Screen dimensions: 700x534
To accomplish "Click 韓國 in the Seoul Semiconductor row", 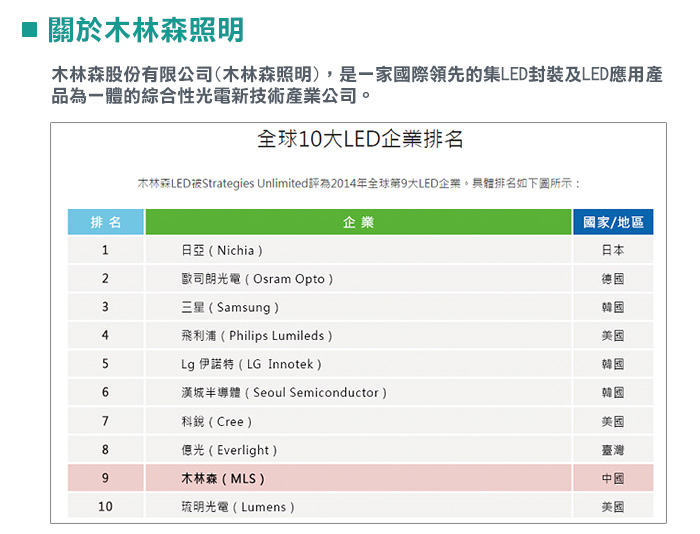I will tap(613, 393).
